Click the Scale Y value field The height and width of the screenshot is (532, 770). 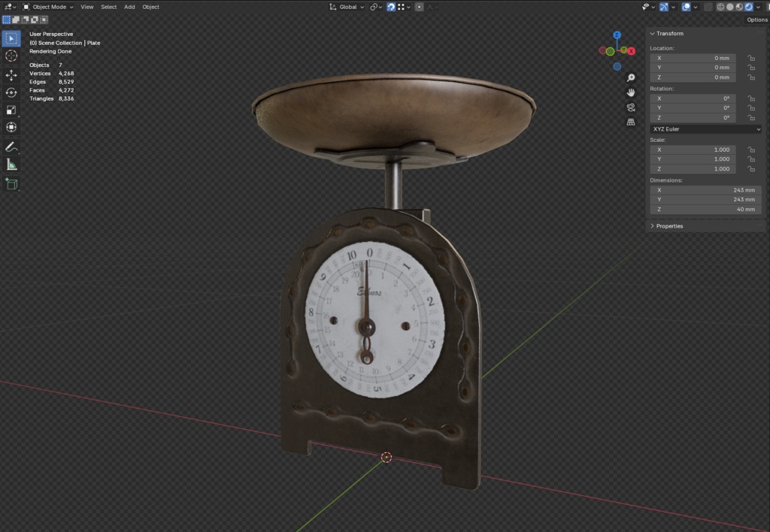pyautogui.click(x=693, y=159)
